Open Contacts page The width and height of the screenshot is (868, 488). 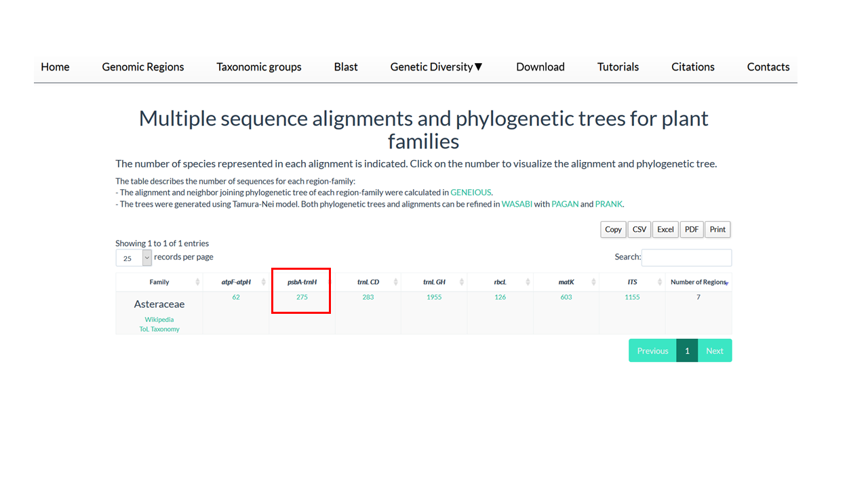768,66
